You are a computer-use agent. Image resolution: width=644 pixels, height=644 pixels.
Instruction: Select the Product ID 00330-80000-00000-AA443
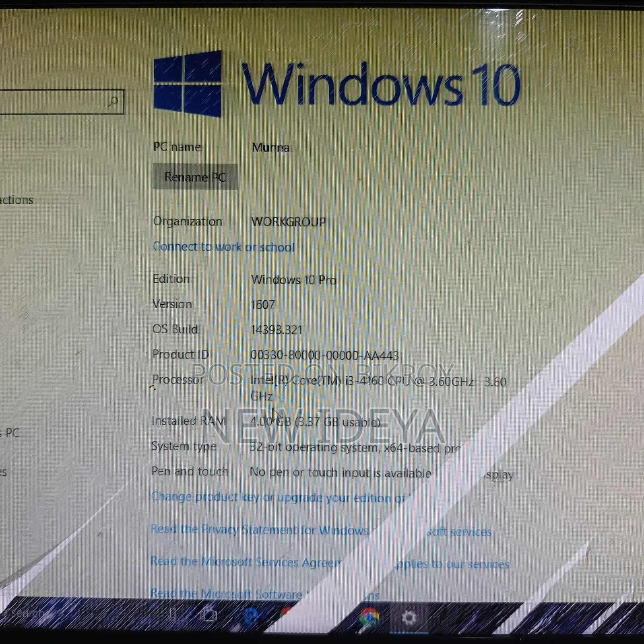[325, 355]
